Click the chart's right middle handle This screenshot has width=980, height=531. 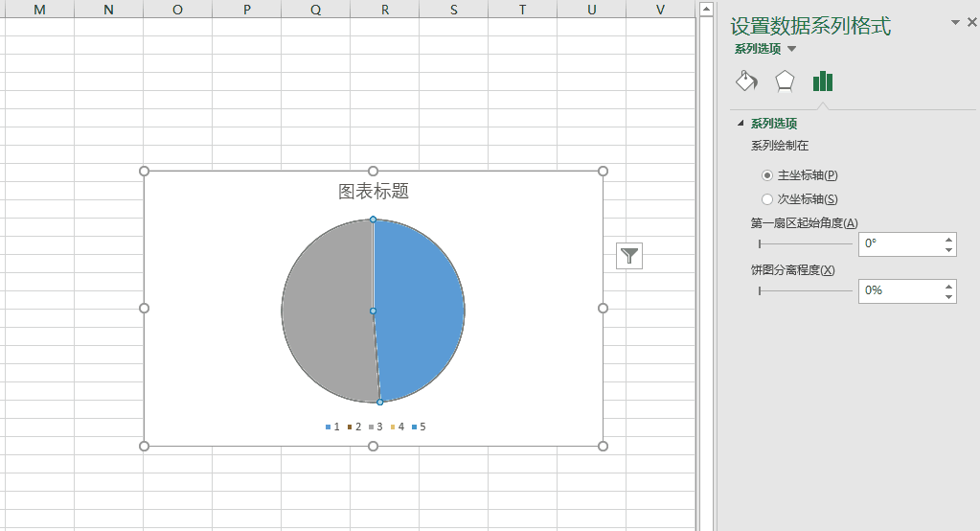pos(604,309)
